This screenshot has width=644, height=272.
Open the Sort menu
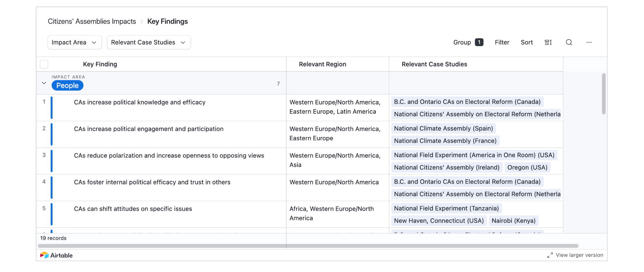coord(527,42)
